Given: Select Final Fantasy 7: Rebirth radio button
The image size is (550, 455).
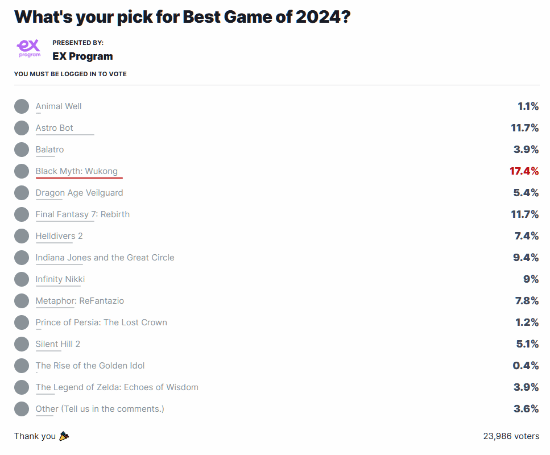Looking at the screenshot, I should click(x=21, y=214).
